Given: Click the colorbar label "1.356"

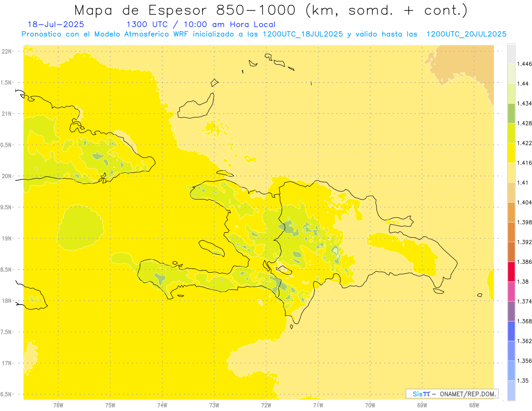Looking at the screenshot, I should [525, 361].
